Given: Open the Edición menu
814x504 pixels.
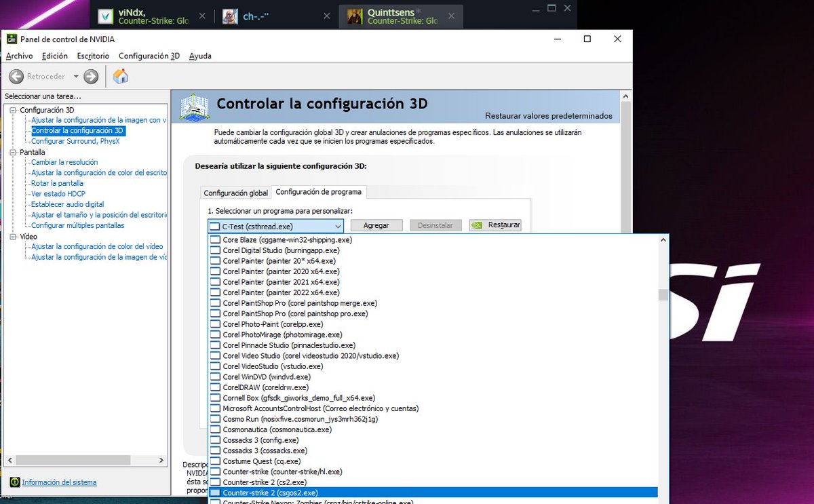Looking at the screenshot, I should [55, 56].
